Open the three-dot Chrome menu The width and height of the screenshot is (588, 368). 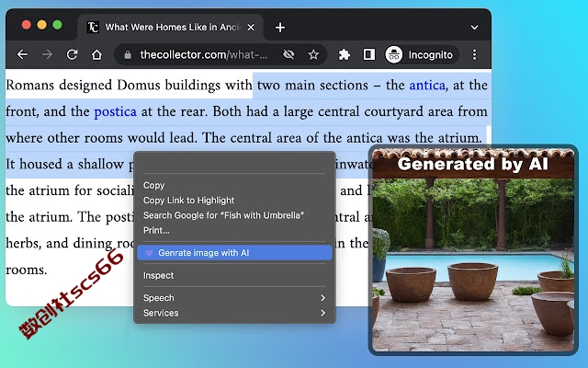474,55
